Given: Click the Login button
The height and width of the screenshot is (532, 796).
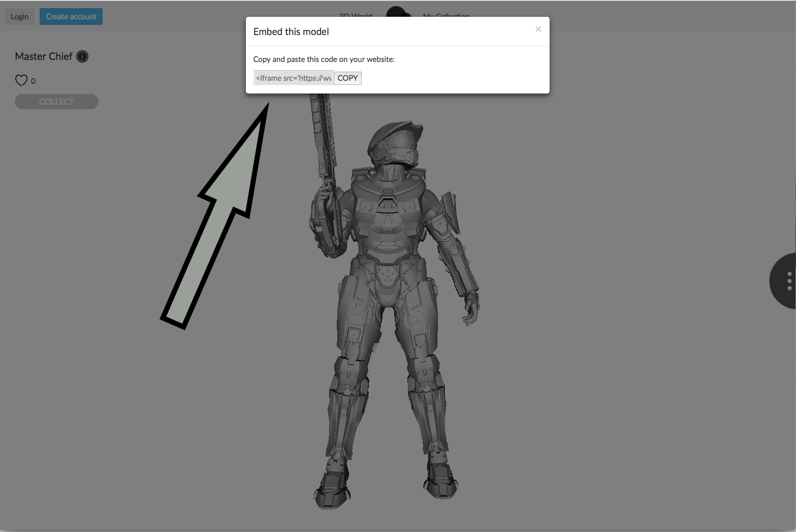Looking at the screenshot, I should [x=20, y=16].
